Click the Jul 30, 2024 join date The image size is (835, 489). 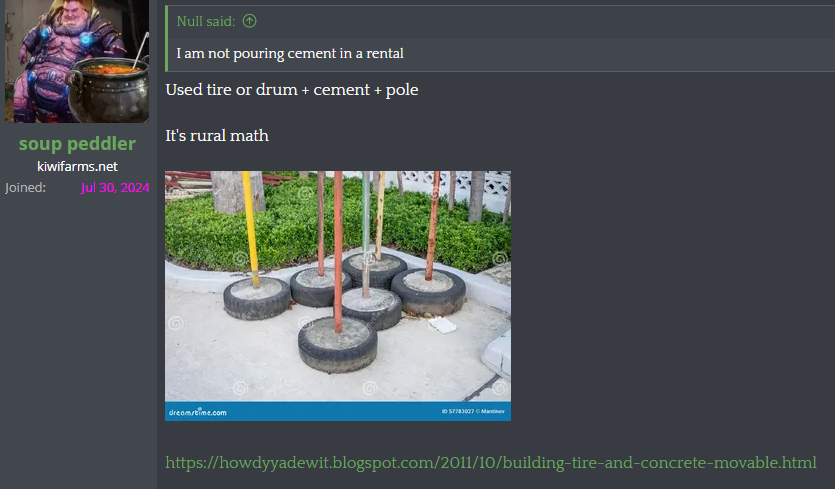pos(115,188)
